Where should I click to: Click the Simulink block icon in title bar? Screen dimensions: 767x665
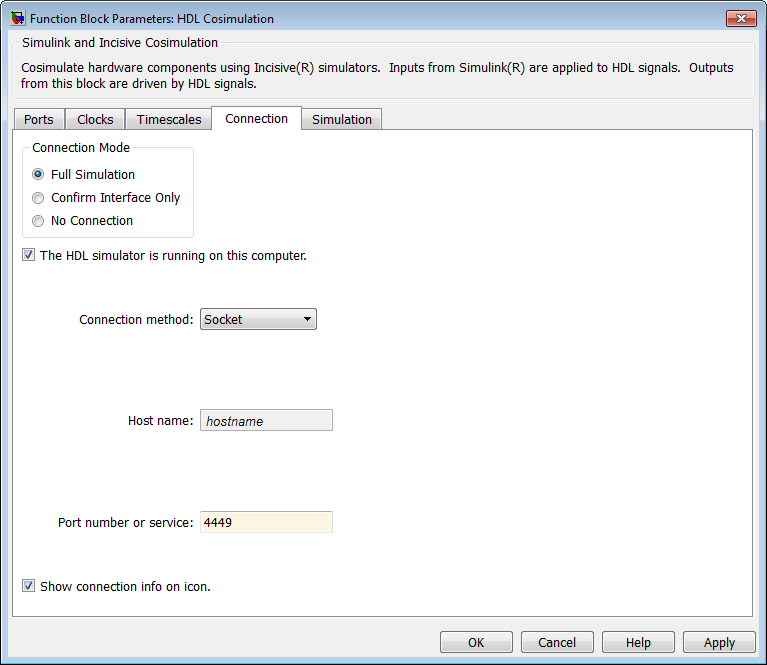[x=17, y=18]
